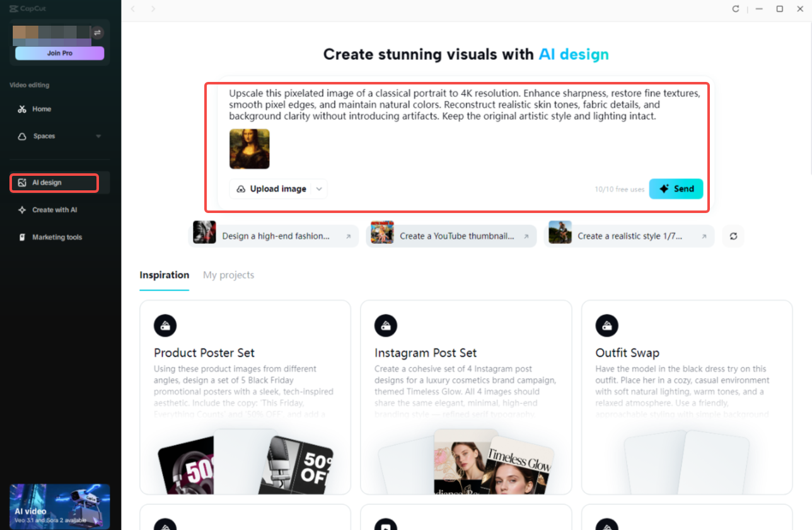The image size is (812, 530).
Task: Open the Product Poster Set card title
Action: coord(204,353)
